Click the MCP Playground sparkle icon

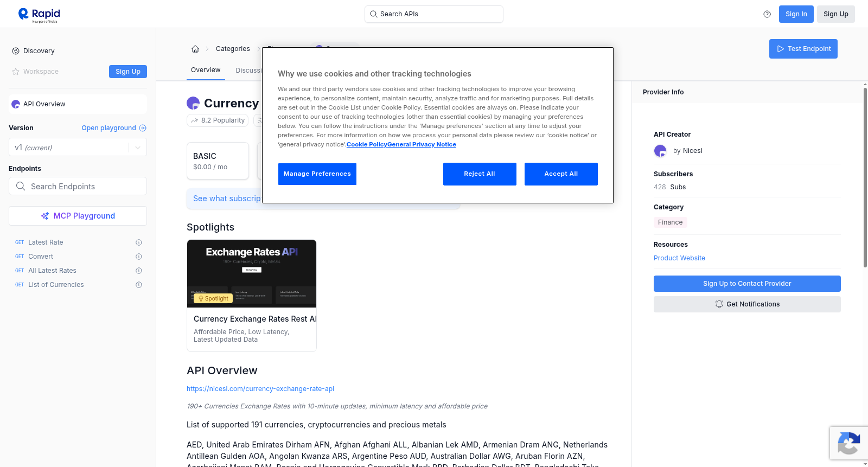click(45, 216)
